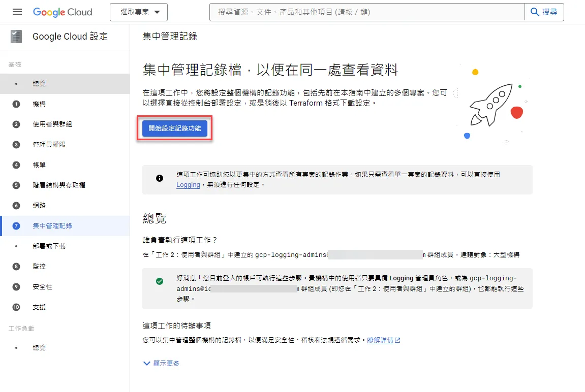Screen dimensions: 585x392
Task: Click the number 4 step icon
Action: (16, 165)
